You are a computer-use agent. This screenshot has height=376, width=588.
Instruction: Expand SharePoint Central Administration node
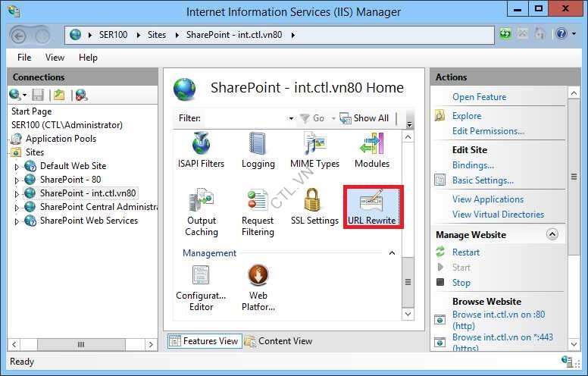pos(17,208)
